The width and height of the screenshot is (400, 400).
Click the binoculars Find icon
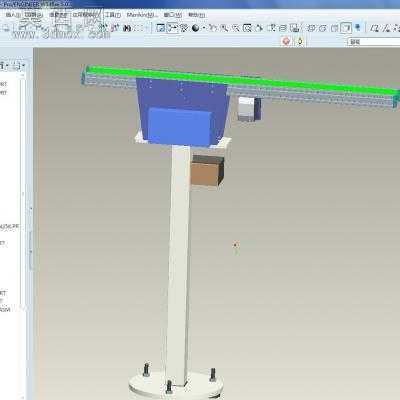pos(127,28)
